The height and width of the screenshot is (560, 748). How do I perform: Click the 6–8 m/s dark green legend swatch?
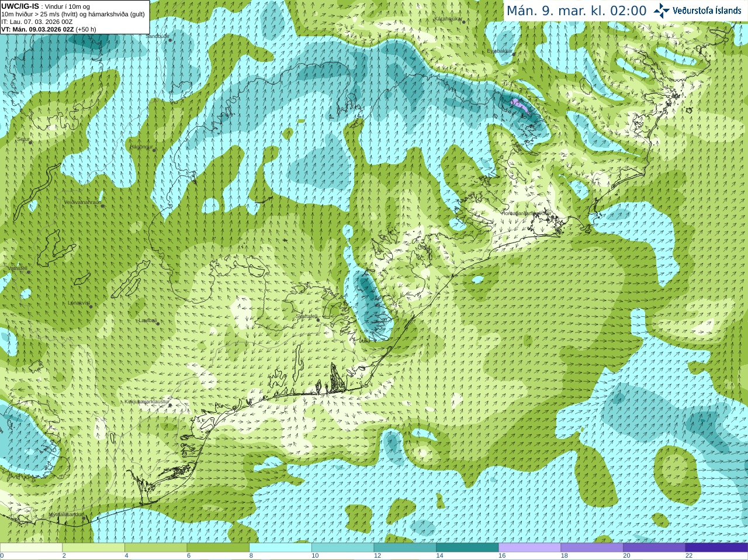tap(218, 548)
